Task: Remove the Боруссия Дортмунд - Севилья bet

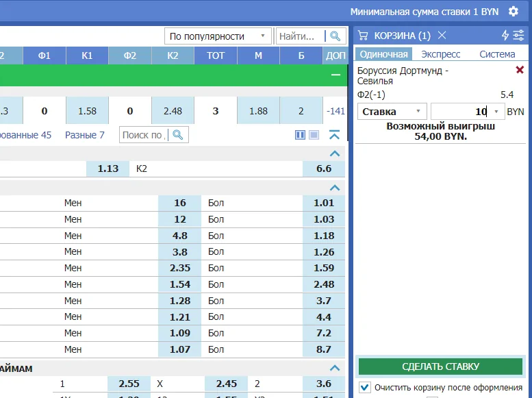Action: 520,70
